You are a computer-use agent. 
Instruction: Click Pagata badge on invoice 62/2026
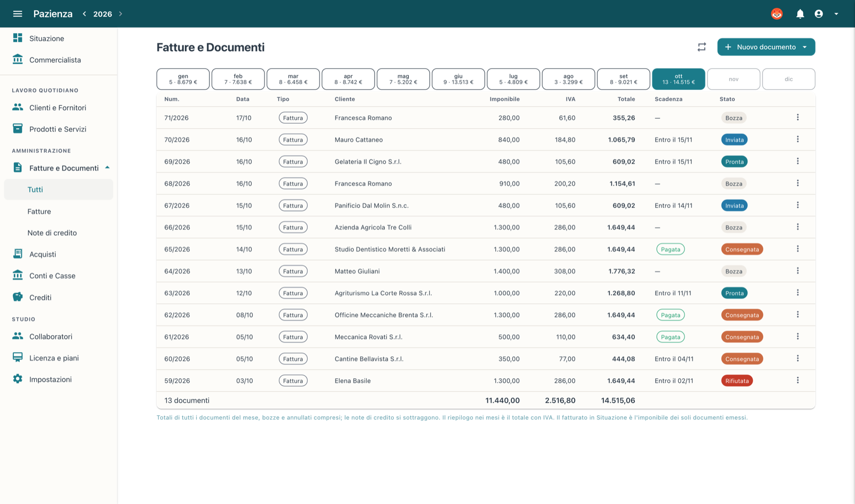point(671,315)
